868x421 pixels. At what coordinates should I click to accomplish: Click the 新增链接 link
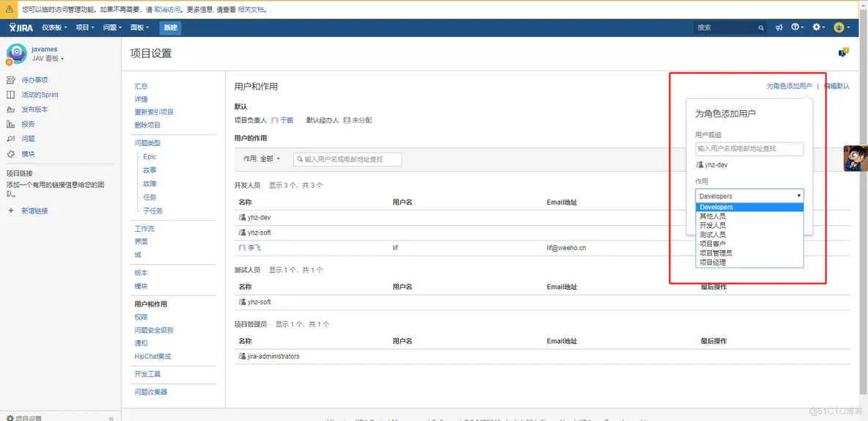34,211
